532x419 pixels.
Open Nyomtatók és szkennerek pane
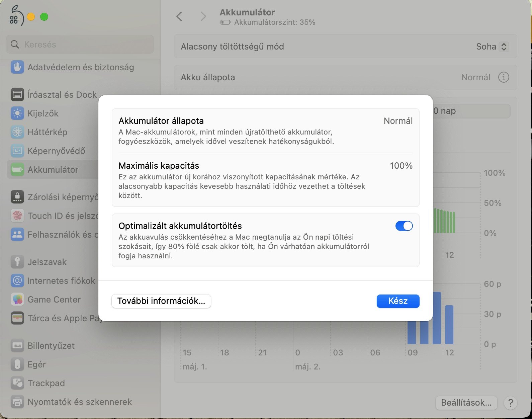(x=80, y=402)
